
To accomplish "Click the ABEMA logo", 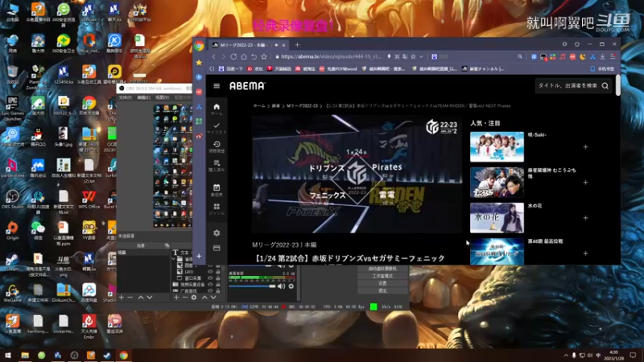I will click(247, 86).
